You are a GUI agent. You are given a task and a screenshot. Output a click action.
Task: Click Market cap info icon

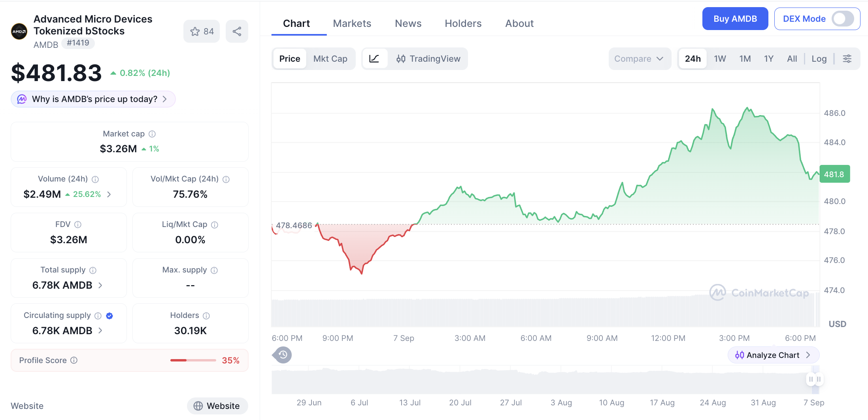click(x=152, y=134)
